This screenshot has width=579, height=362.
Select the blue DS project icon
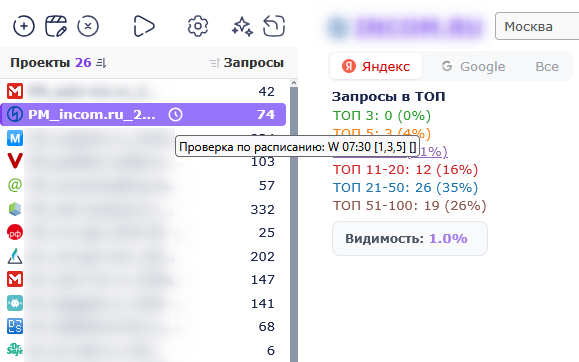click(15, 327)
